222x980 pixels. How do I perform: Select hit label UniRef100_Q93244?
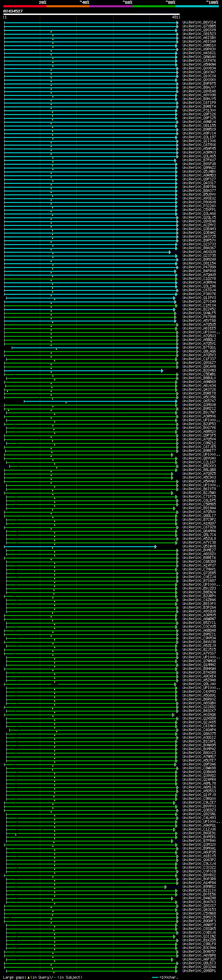(199, 967)
